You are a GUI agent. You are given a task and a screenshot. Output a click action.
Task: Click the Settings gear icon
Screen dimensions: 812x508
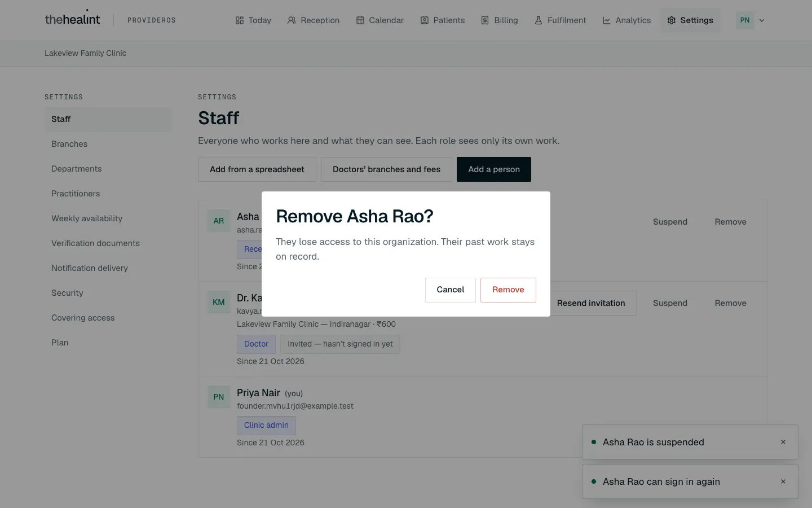pyautogui.click(x=672, y=20)
